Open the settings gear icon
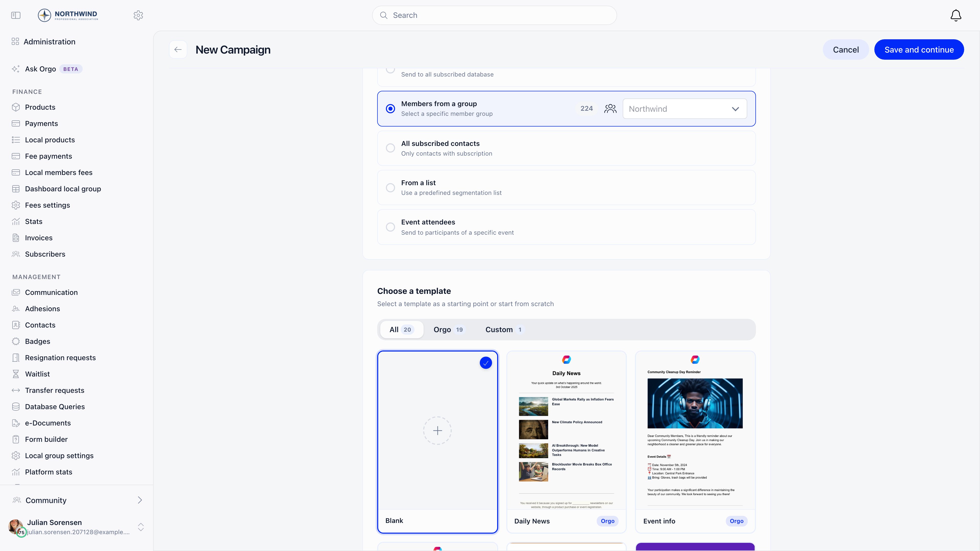Viewport: 980px width, 551px height. [x=138, y=15]
